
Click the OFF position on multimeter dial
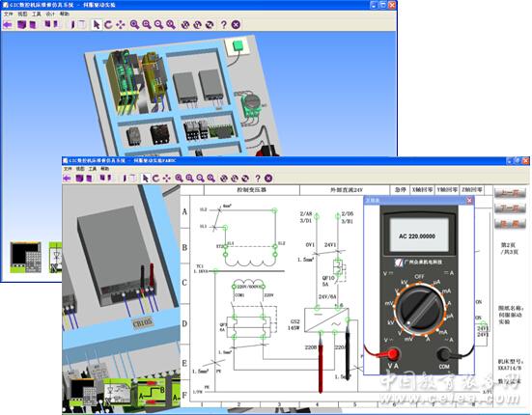click(419, 277)
